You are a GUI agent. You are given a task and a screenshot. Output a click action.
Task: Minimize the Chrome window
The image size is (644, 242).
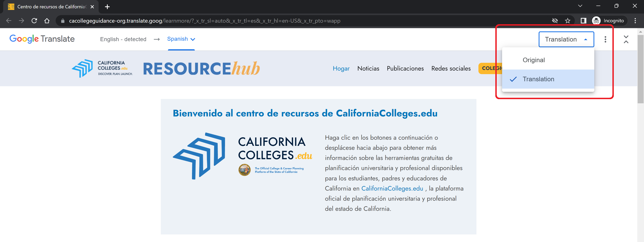(x=598, y=6)
